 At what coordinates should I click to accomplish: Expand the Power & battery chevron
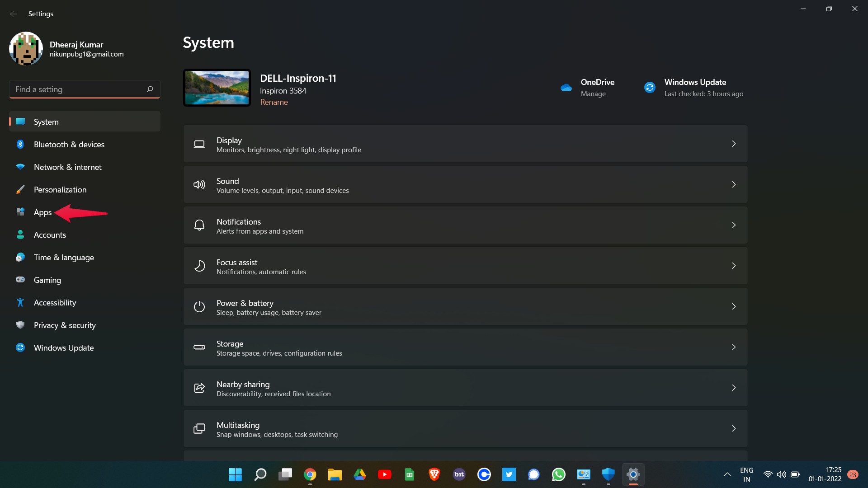[734, 307]
